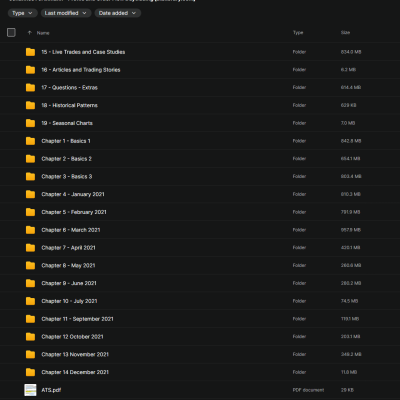The image size is (400, 400).
Task: Select 'Chapter 11 - September 2021' name
Action: pyautogui.click(x=77, y=319)
